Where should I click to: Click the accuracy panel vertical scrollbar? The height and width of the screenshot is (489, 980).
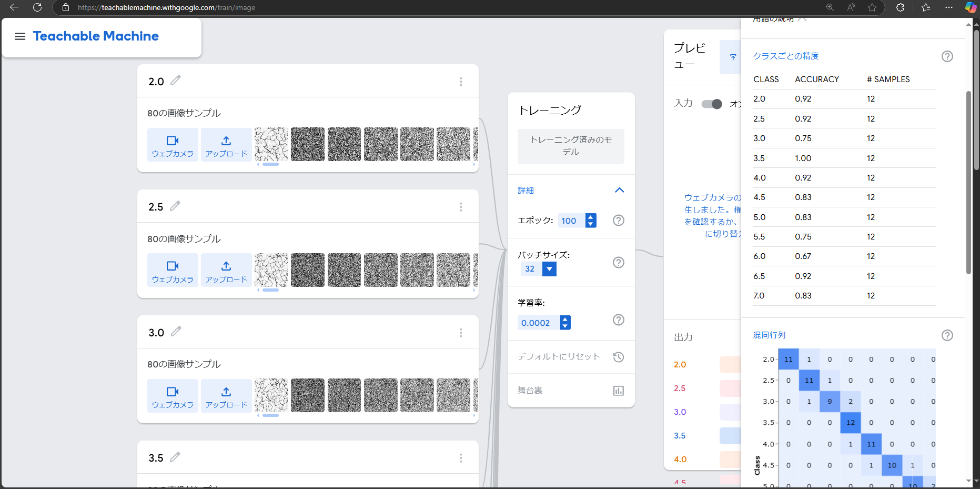(968, 183)
